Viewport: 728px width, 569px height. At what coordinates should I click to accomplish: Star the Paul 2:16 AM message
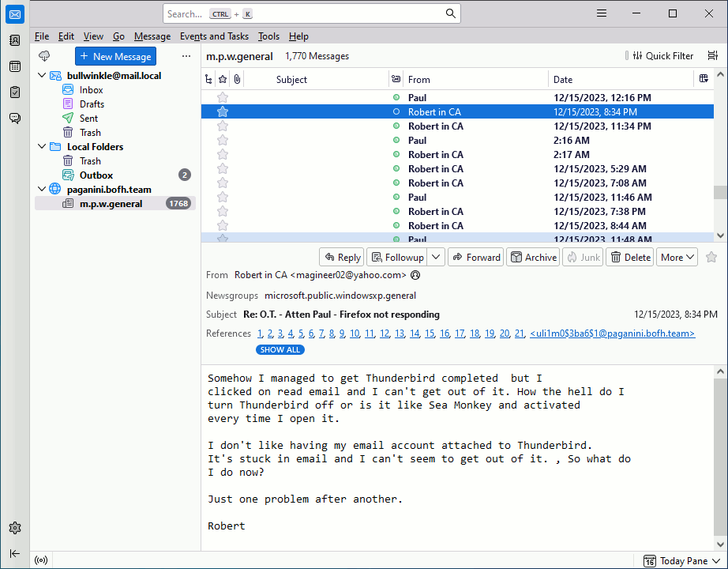click(223, 141)
